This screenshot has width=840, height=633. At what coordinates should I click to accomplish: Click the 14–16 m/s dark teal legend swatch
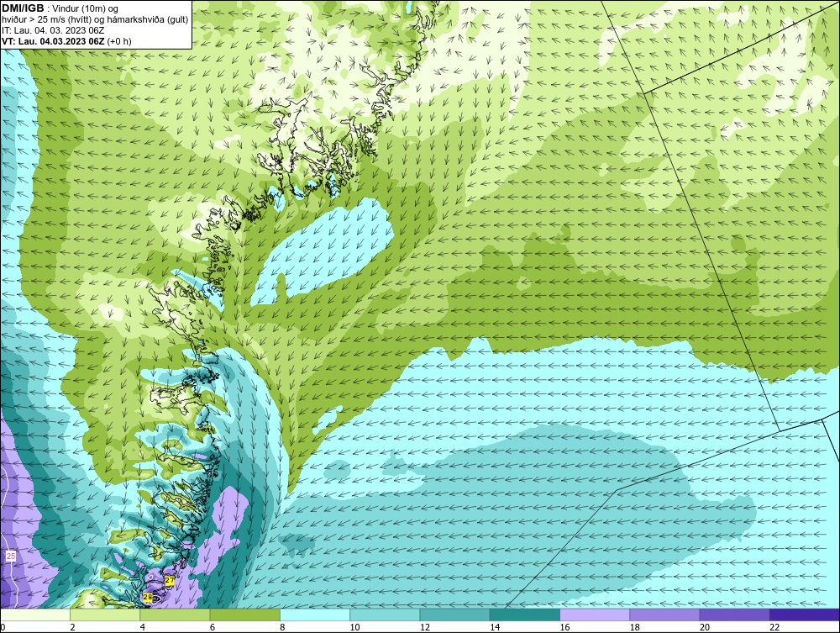[524, 615]
